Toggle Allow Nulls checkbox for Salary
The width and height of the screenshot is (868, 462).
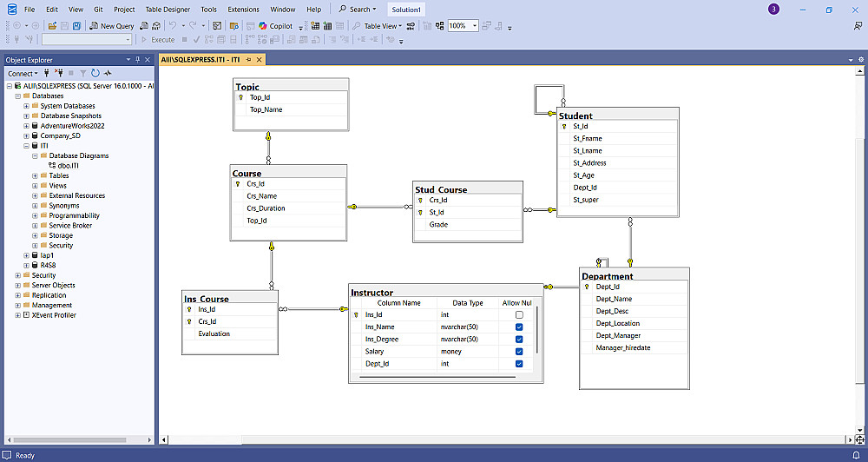(x=519, y=352)
